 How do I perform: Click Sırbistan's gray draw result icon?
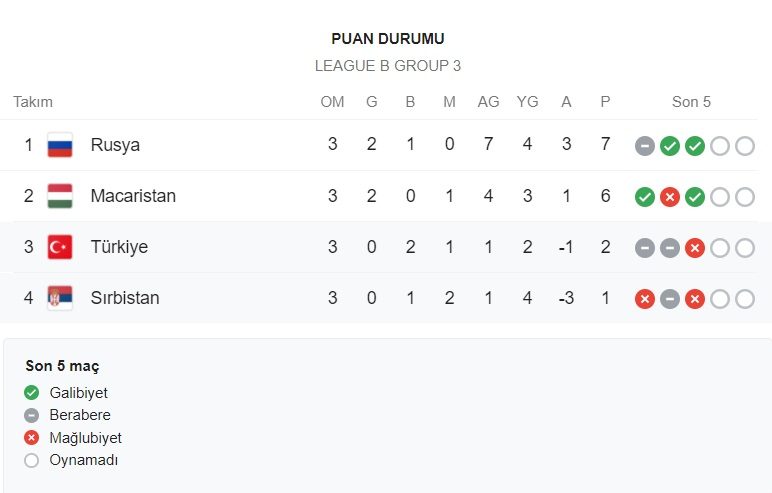tap(670, 299)
